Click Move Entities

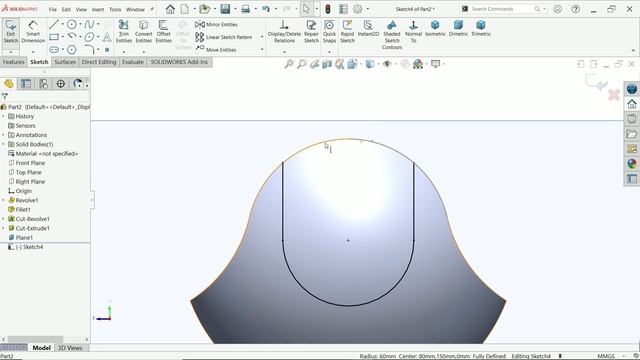coord(216,49)
